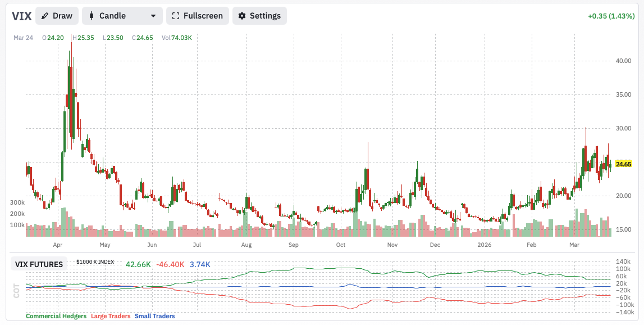644x325 pixels.
Task: Open chart Settings
Action: click(259, 16)
